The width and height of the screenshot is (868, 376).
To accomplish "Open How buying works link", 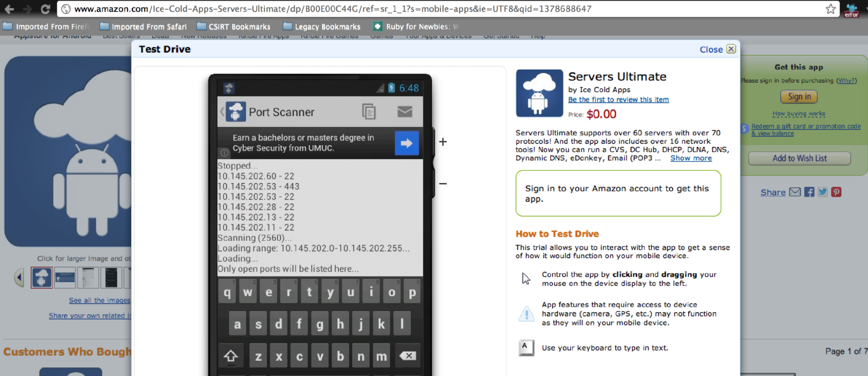I will point(799,114).
